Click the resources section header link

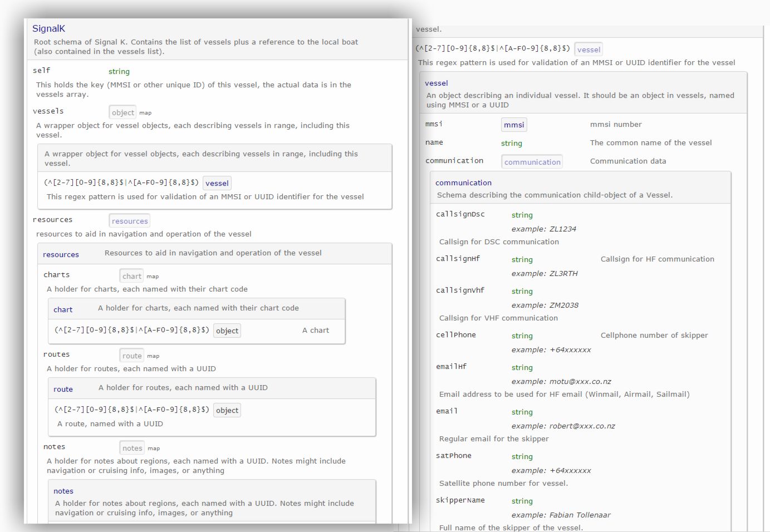click(x=61, y=254)
